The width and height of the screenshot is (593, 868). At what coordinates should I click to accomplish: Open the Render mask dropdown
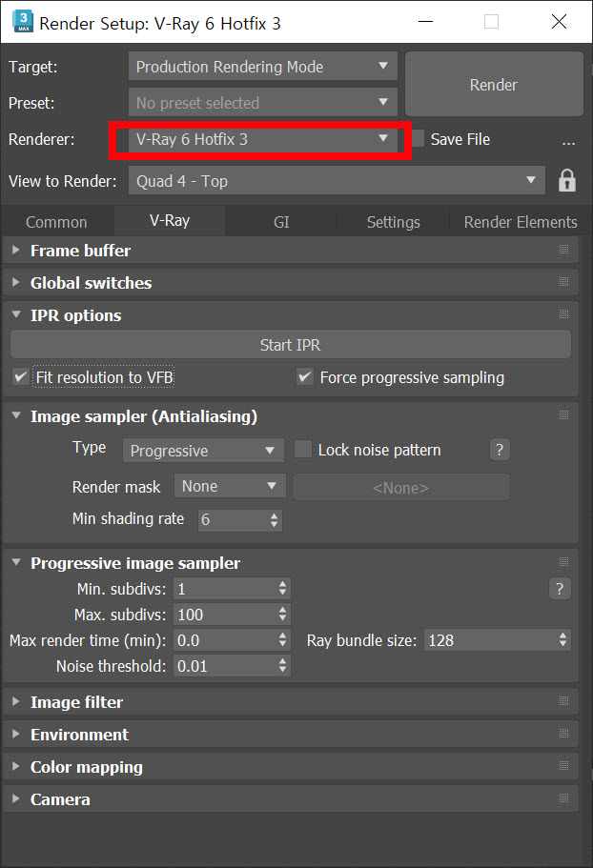pos(230,486)
